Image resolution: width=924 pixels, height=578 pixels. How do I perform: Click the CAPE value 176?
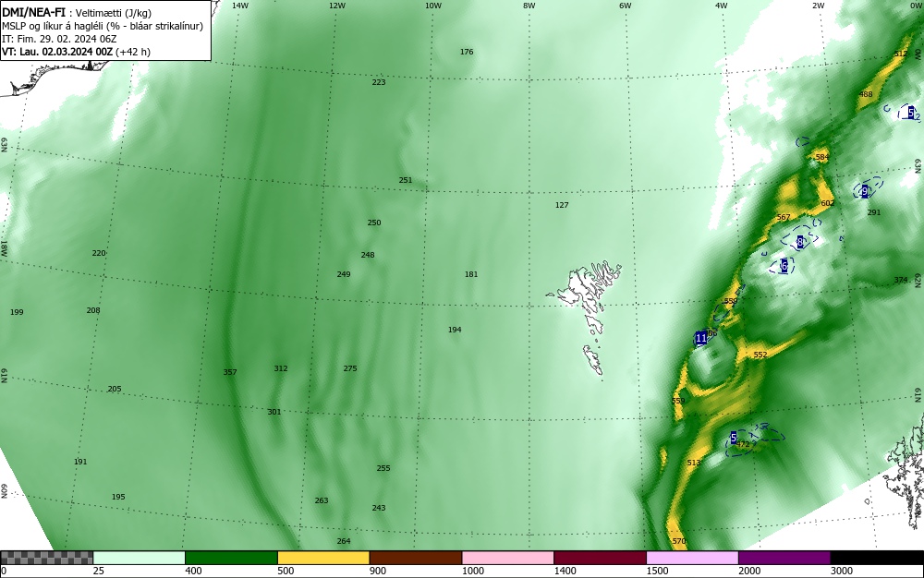467,52
